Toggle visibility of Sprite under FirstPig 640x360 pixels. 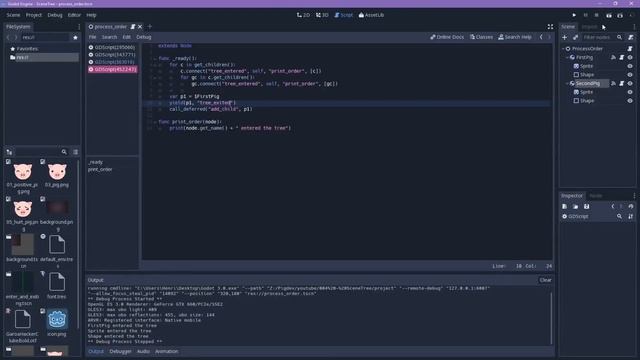630,66
